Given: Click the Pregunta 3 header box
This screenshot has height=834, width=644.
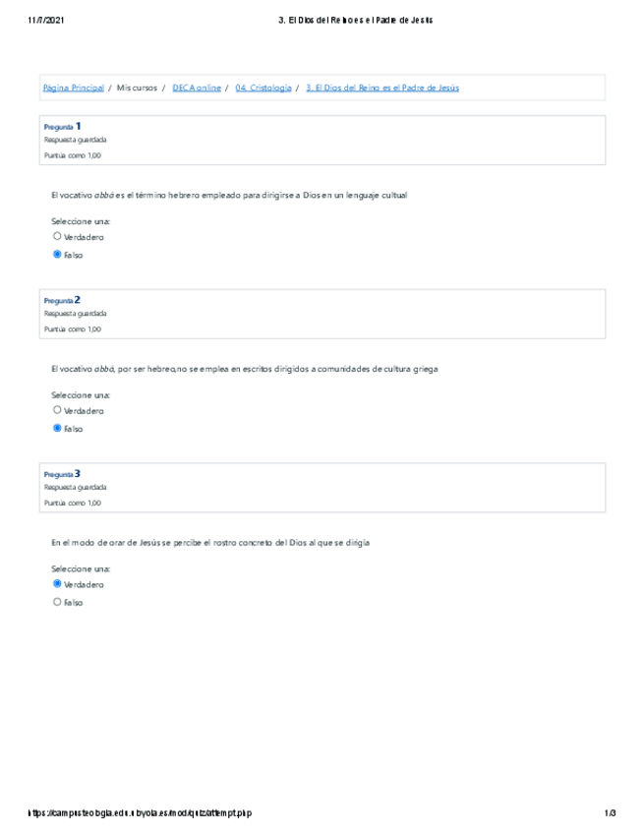Looking at the screenshot, I should click(x=322, y=488).
